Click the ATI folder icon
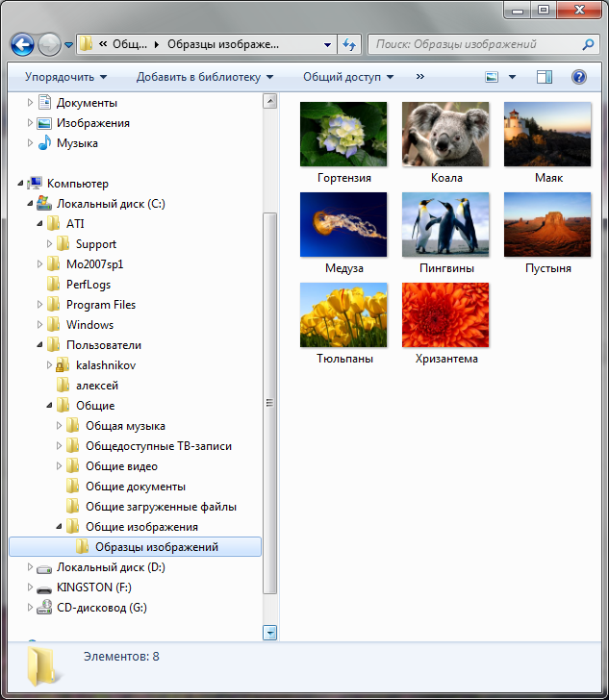 [54, 223]
